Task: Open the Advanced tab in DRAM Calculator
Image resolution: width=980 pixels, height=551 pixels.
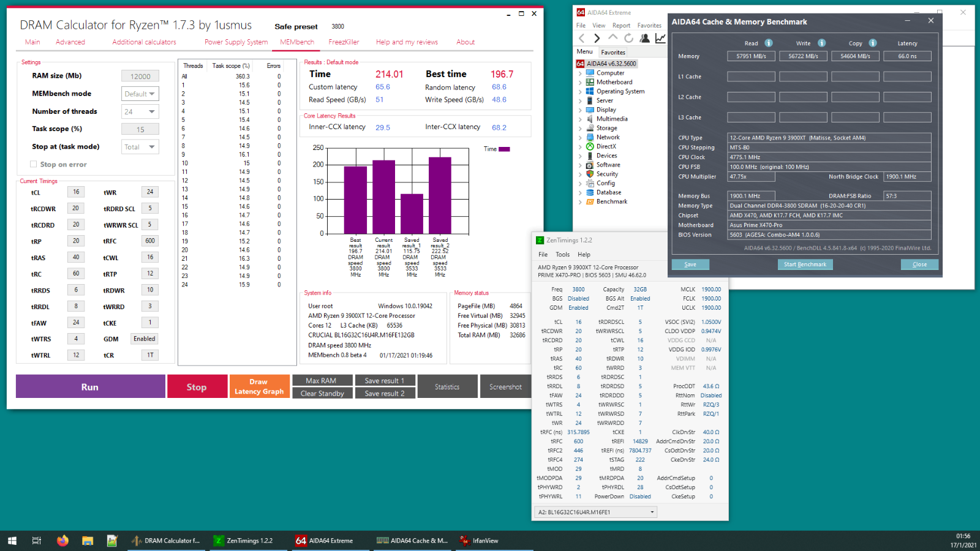Action: click(70, 42)
